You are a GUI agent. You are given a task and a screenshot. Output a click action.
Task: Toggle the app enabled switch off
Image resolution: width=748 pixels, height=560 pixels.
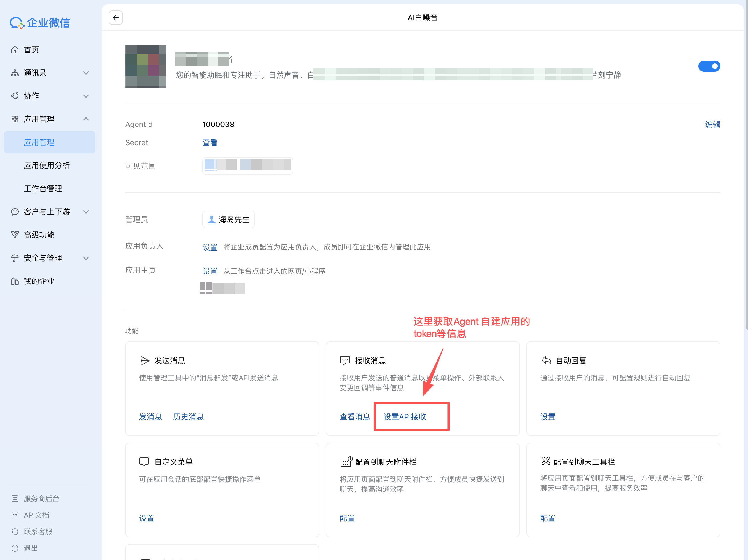(709, 66)
